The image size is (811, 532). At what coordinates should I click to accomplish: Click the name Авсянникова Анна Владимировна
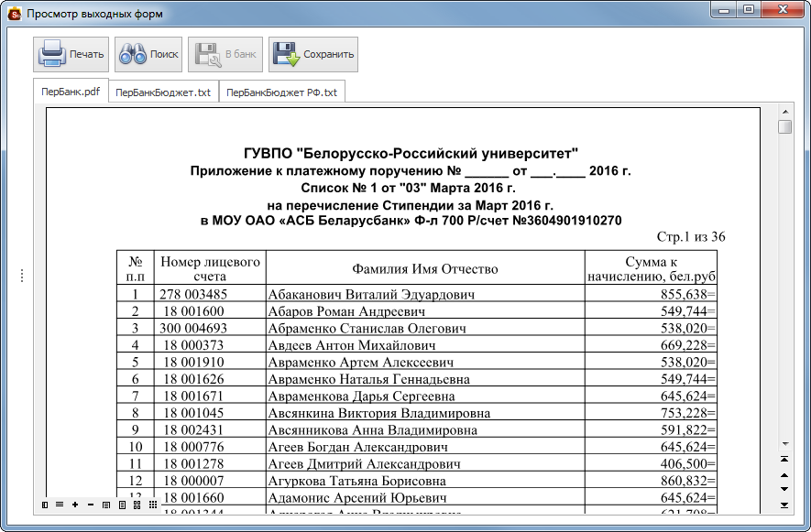tap(372, 430)
